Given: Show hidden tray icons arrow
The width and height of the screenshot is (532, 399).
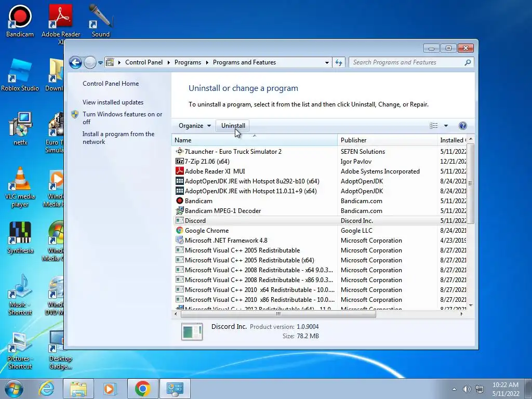Looking at the screenshot, I should tap(454, 389).
